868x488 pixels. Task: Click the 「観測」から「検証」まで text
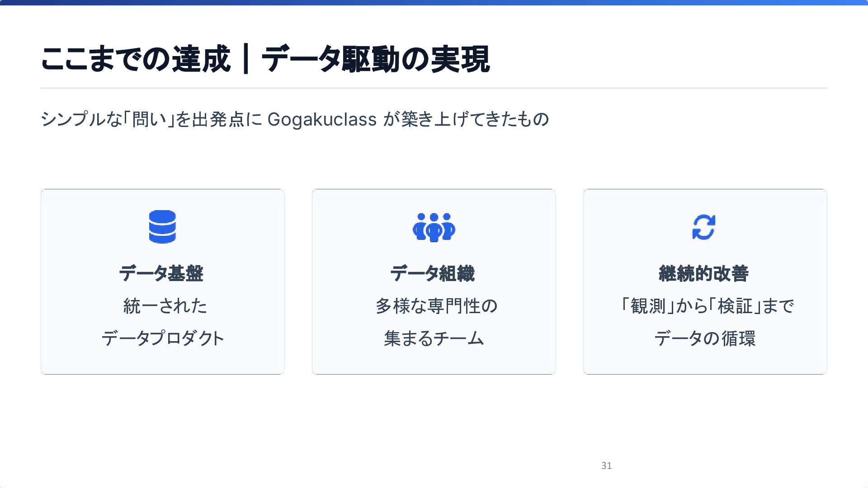pyautogui.click(x=707, y=306)
